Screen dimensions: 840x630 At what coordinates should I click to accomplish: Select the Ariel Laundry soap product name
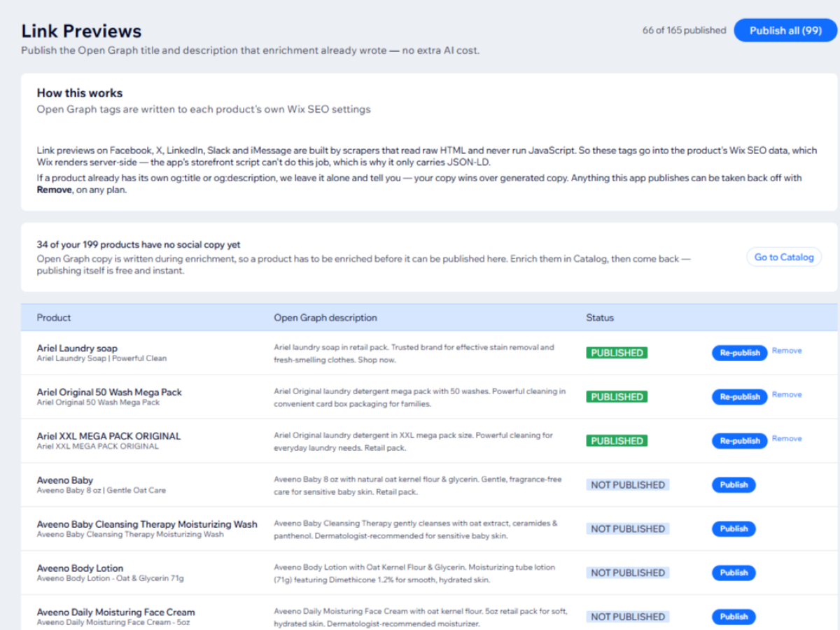(x=77, y=348)
